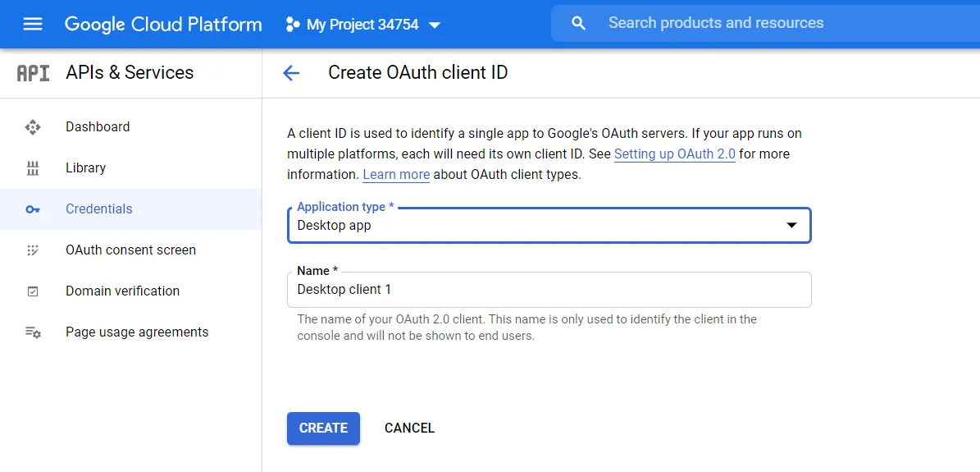Viewport: 980px width, 472px height.
Task: Click the CREATE button
Action: click(323, 428)
